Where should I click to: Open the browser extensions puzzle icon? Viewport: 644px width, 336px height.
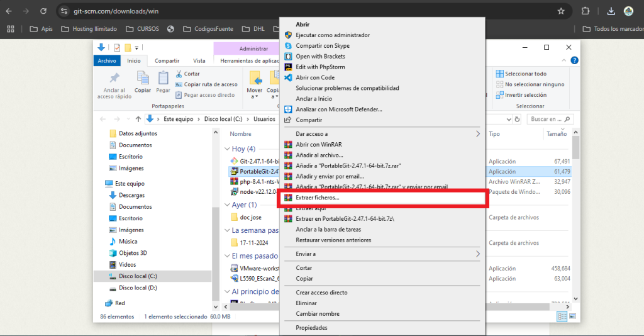[x=586, y=11]
